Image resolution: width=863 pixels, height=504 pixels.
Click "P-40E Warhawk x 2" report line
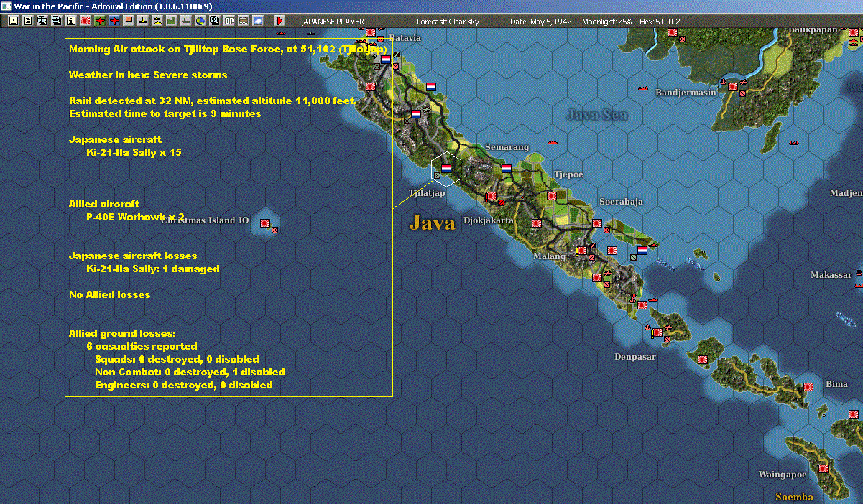(135, 217)
